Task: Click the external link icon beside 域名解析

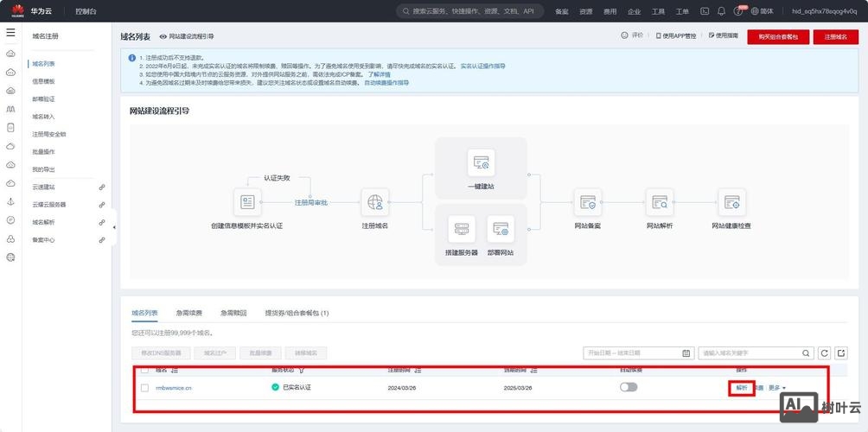Action: 102,222
